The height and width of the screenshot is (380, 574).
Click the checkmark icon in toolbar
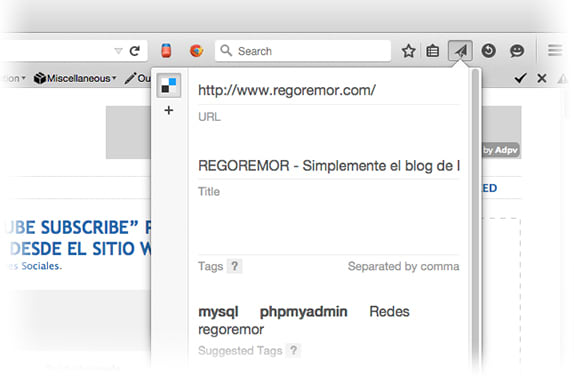point(520,78)
